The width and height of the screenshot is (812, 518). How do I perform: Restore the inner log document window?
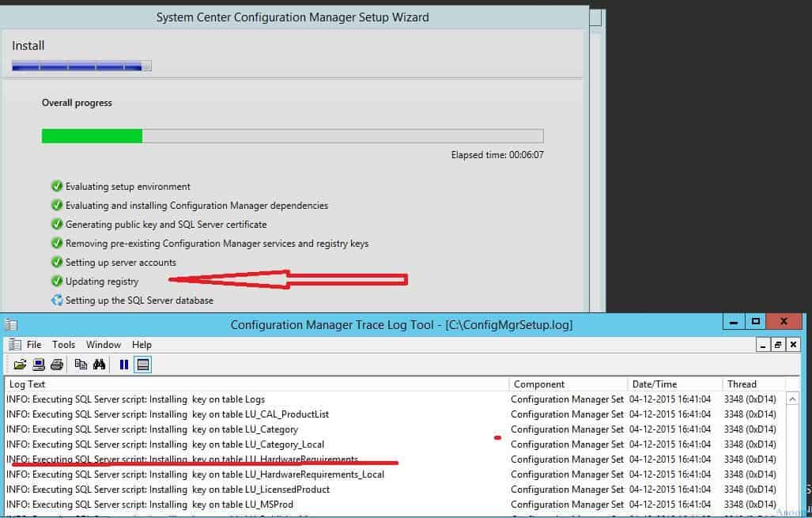coord(778,345)
